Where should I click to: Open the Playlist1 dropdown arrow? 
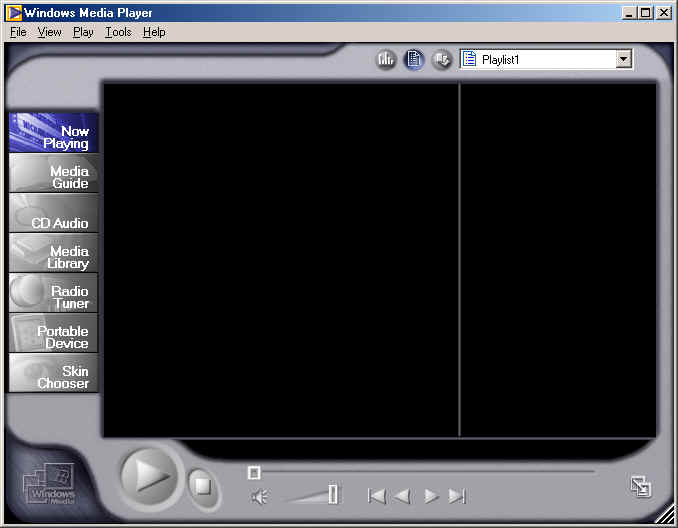tap(623, 59)
